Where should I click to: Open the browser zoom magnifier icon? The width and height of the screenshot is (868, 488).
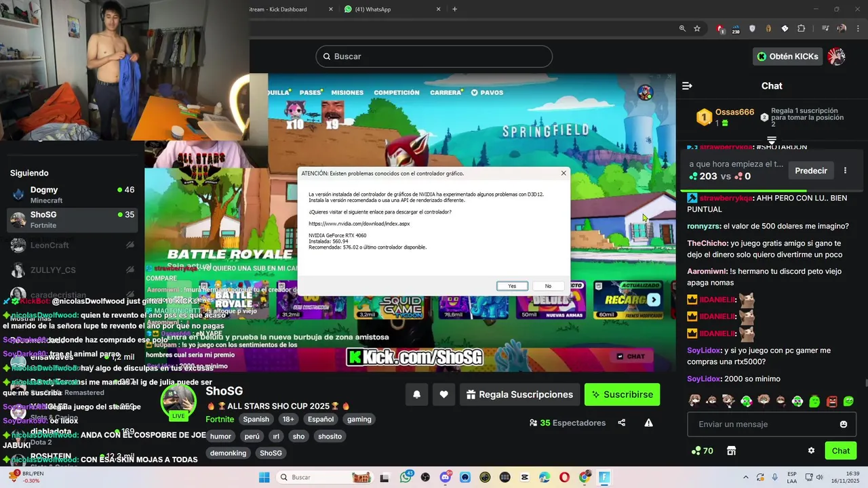click(x=682, y=28)
